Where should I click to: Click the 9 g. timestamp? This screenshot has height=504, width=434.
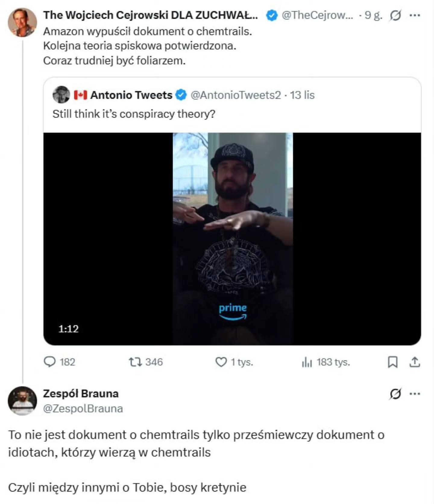373,15
